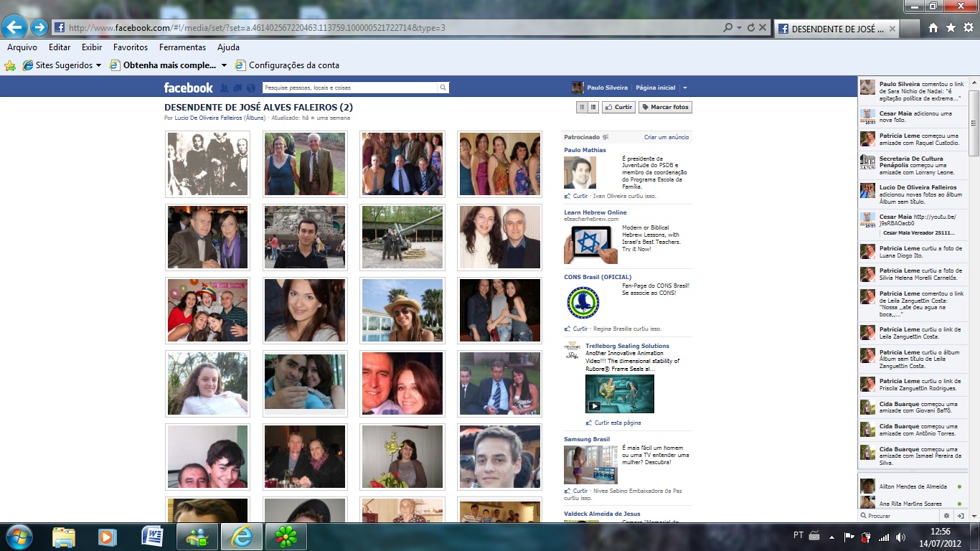The image size is (980, 551).
Task: Open the Facebook messages icon
Action: [237, 88]
